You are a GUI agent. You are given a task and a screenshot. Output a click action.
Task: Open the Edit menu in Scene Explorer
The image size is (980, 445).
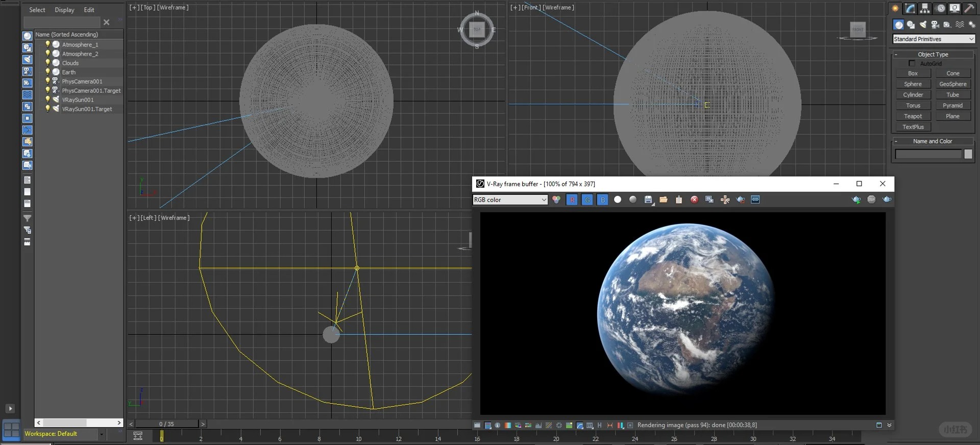click(x=89, y=10)
